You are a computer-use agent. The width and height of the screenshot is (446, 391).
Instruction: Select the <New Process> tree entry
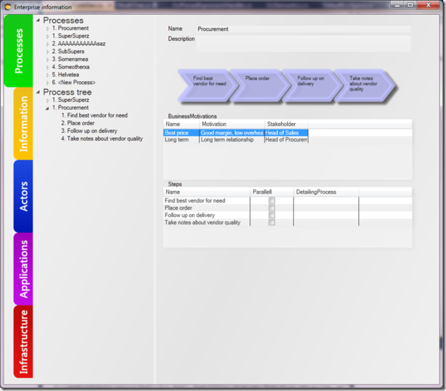tap(73, 82)
